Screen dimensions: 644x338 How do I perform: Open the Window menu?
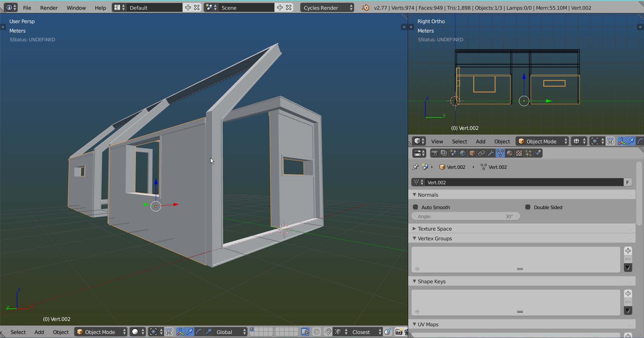[76, 8]
